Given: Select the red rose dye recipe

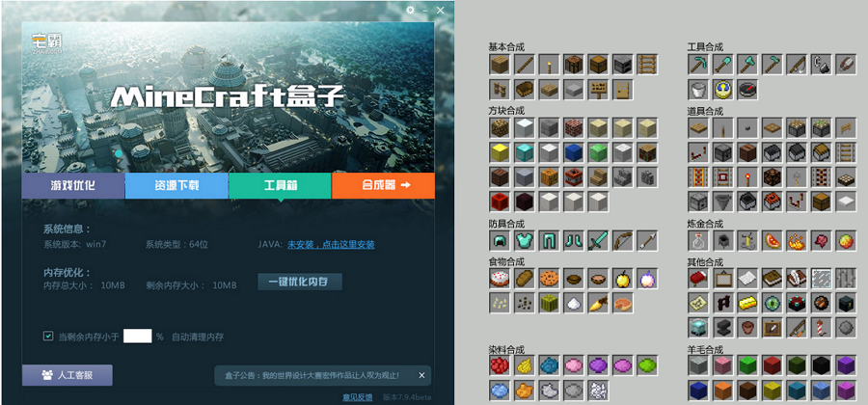Looking at the screenshot, I should point(500,365).
